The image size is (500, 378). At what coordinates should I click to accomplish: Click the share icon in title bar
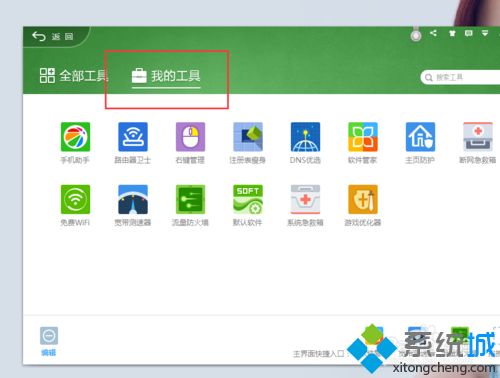(x=433, y=33)
